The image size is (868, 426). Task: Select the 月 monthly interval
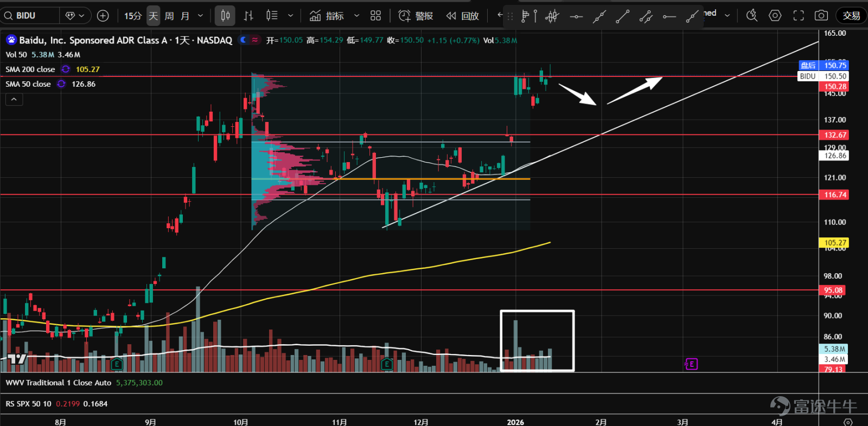(185, 16)
